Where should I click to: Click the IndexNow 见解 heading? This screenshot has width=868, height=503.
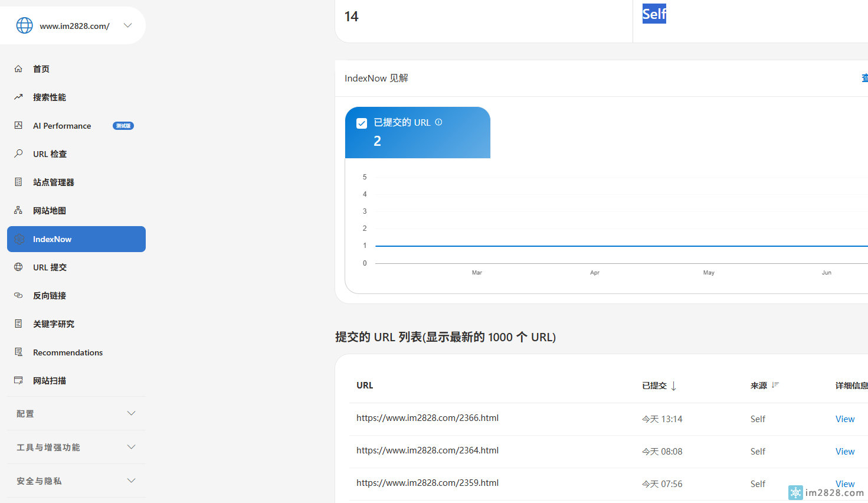(x=376, y=78)
